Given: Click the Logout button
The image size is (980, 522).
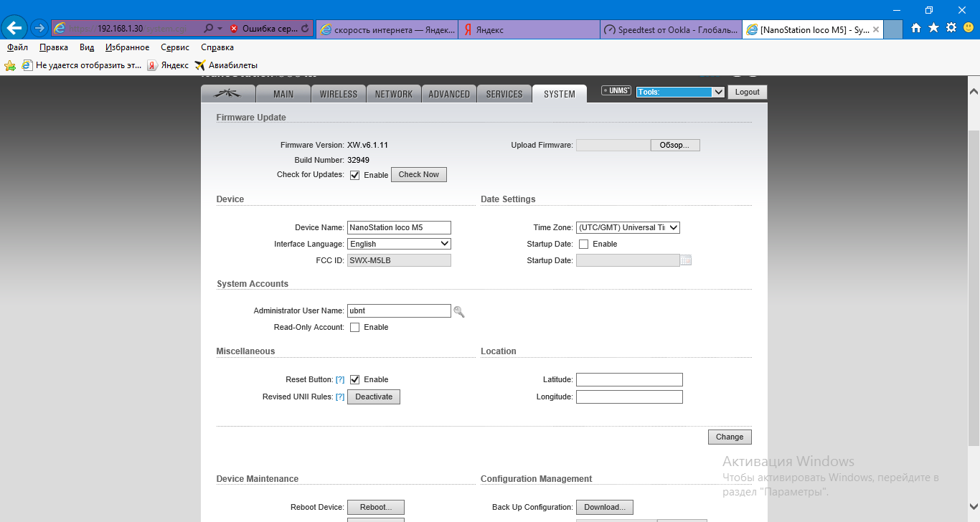Looking at the screenshot, I should click(747, 92).
